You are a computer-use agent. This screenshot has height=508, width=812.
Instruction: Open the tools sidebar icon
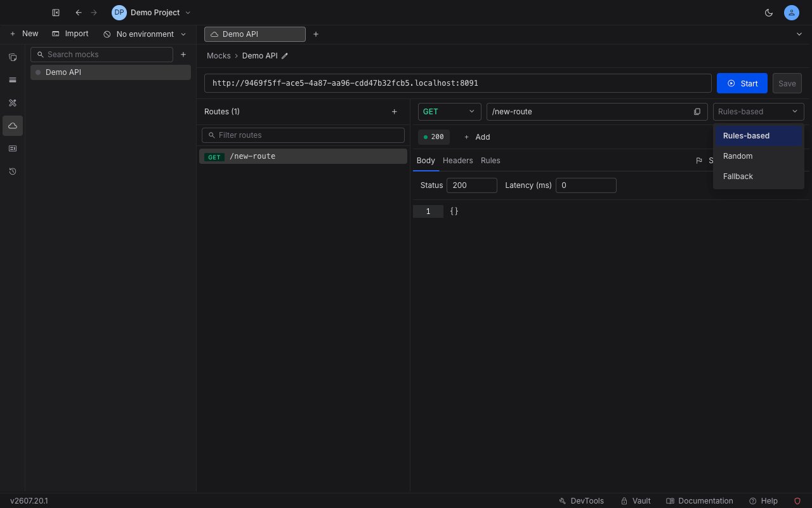[x=13, y=103]
